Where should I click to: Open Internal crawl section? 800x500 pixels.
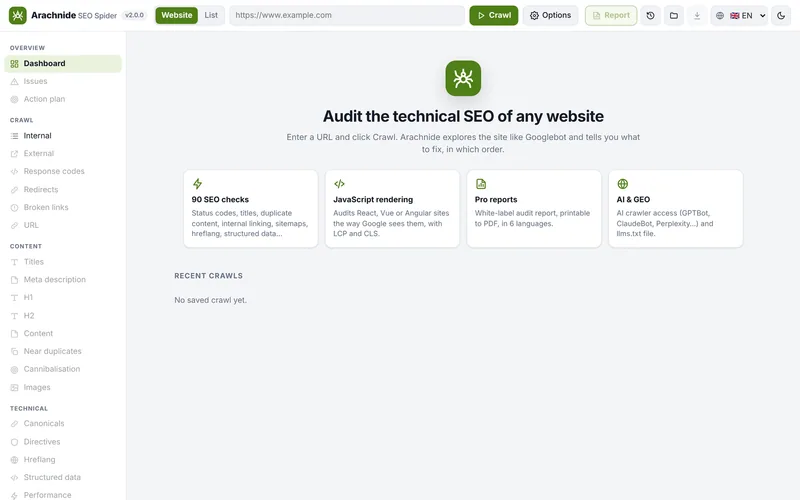(x=63, y=136)
